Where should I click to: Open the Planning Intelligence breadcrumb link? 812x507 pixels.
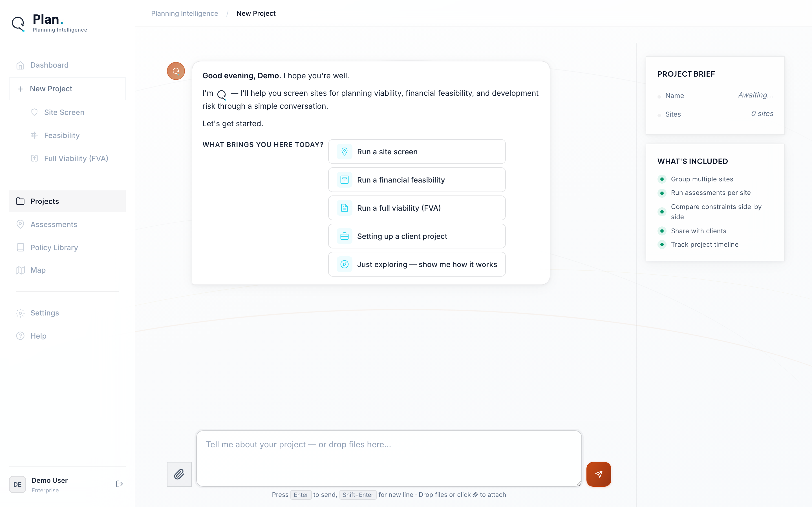(x=185, y=14)
